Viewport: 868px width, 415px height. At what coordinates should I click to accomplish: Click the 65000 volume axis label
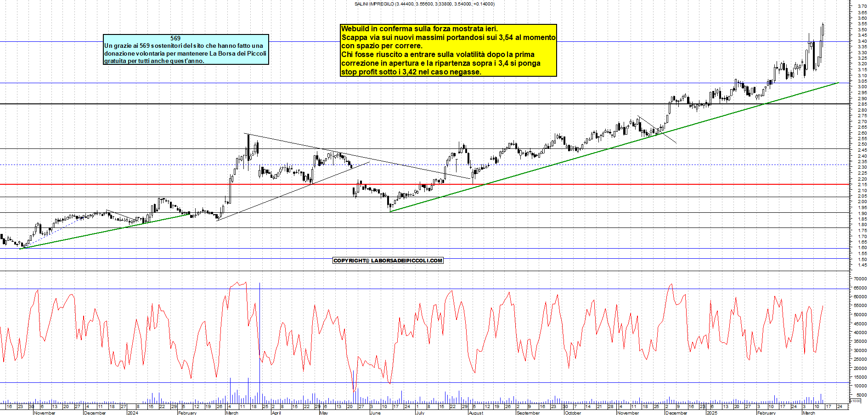coord(860,288)
